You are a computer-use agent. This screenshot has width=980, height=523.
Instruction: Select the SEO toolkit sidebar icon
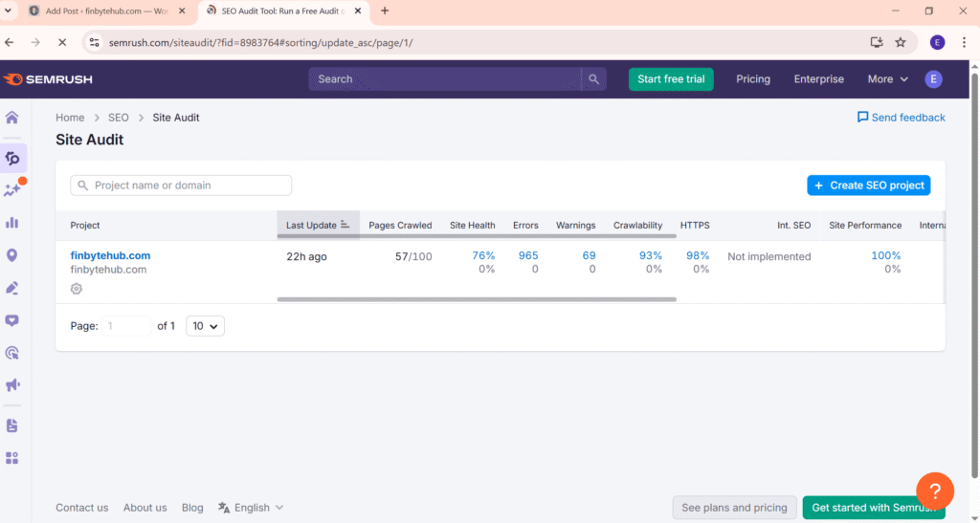[12, 158]
